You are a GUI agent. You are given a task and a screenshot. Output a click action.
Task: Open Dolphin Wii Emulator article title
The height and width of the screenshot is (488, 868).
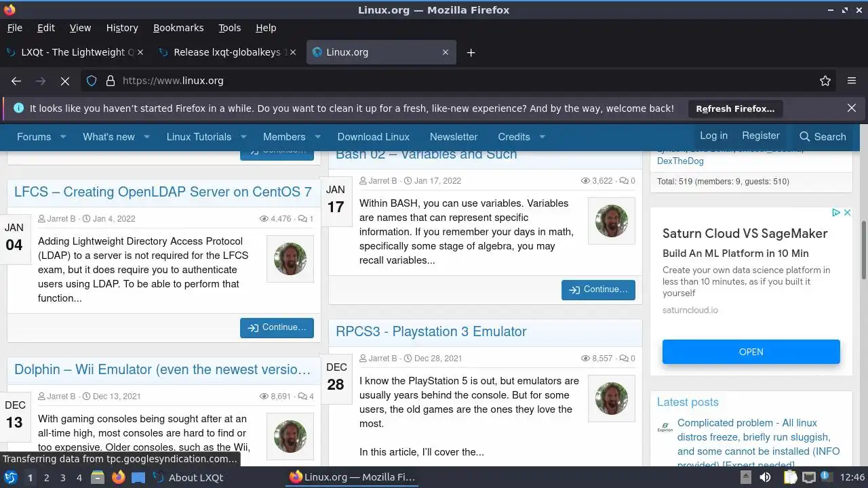(163, 369)
